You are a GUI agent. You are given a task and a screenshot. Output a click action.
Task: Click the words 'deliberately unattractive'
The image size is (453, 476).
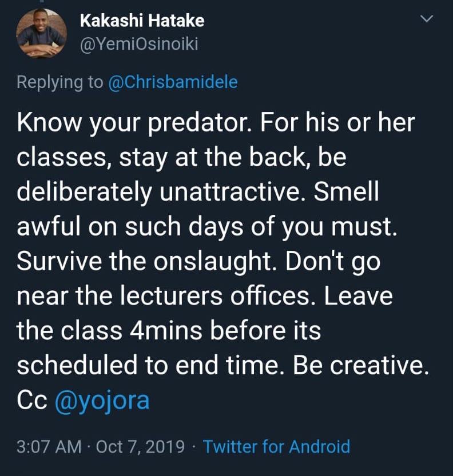[158, 192]
